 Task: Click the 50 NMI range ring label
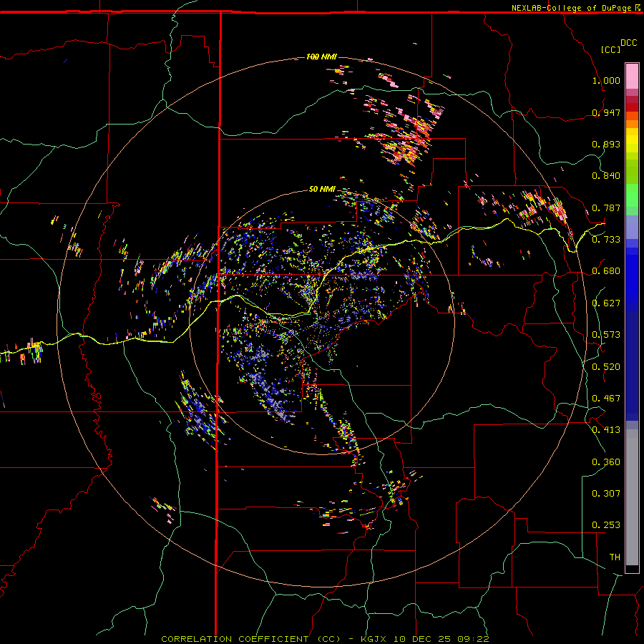pos(322,189)
